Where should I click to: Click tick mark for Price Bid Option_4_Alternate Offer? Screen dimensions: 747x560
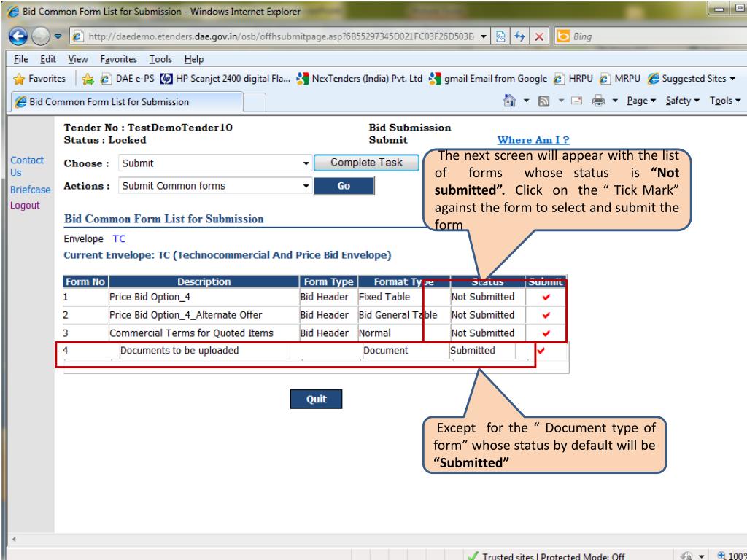pyautogui.click(x=546, y=315)
